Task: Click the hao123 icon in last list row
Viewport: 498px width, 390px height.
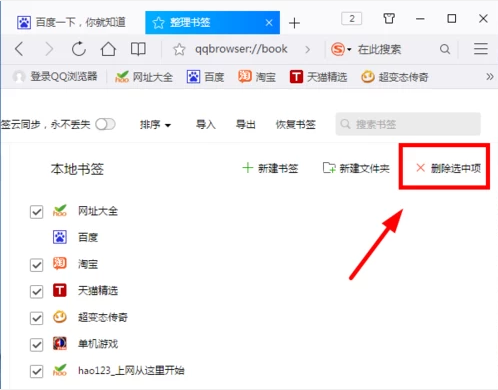Action: pyautogui.click(x=60, y=370)
